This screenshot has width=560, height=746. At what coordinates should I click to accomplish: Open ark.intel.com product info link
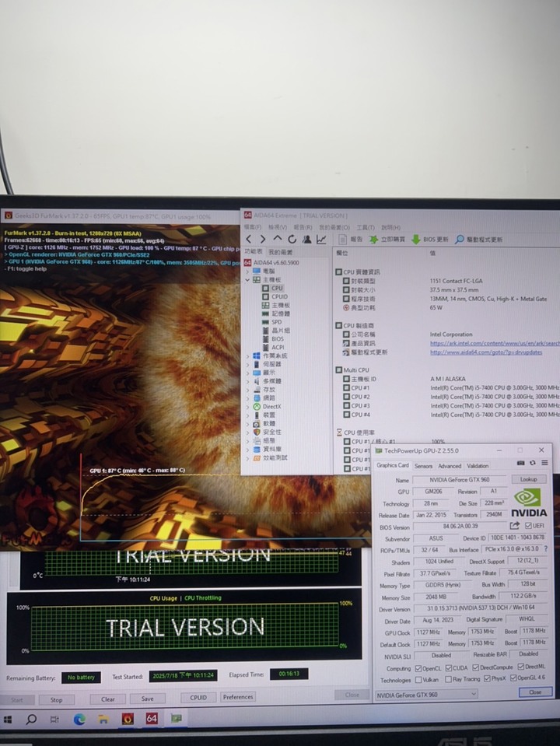pyautogui.click(x=495, y=343)
